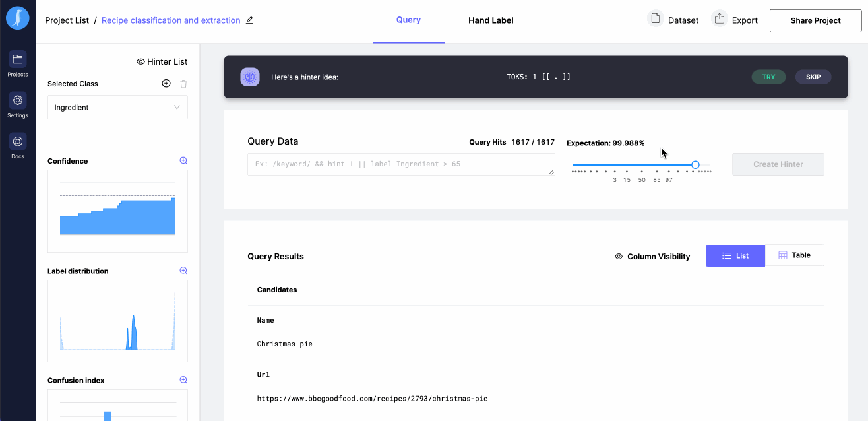The width and height of the screenshot is (868, 421).
Task: Click the brain icon in the hinter idea banner
Action: (x=250, y=77)
